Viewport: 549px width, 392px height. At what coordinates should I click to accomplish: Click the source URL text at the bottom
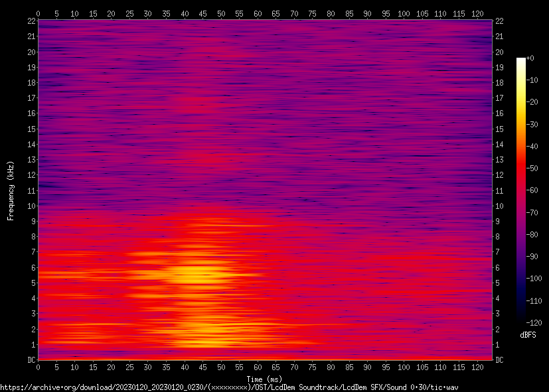pyautogui.click(x=229, y=387)
